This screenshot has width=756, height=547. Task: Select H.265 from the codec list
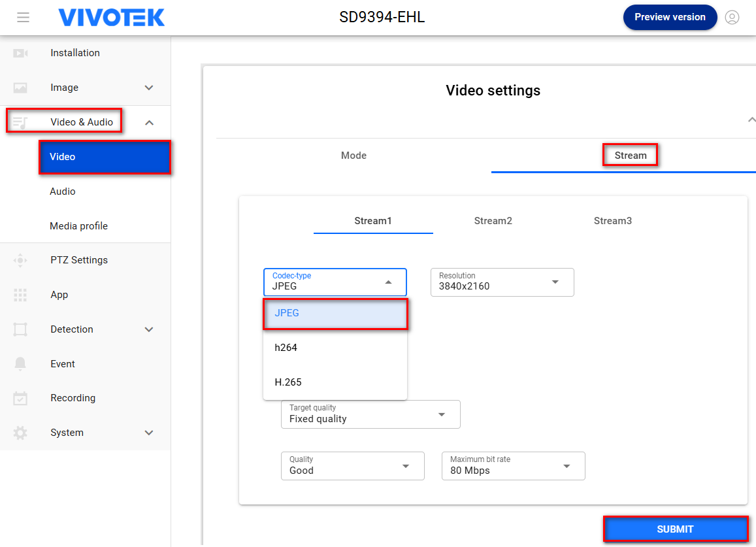[x=288, y=382]
